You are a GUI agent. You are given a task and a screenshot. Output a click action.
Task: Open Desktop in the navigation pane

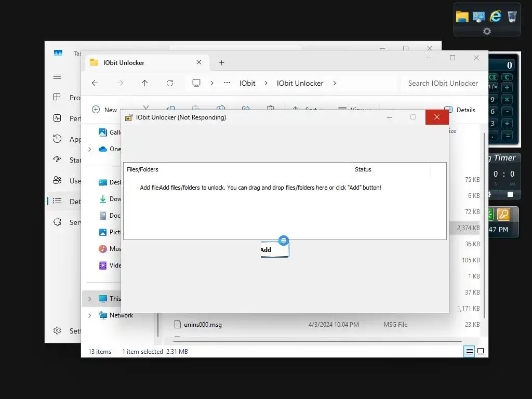[x=109, y=182]
